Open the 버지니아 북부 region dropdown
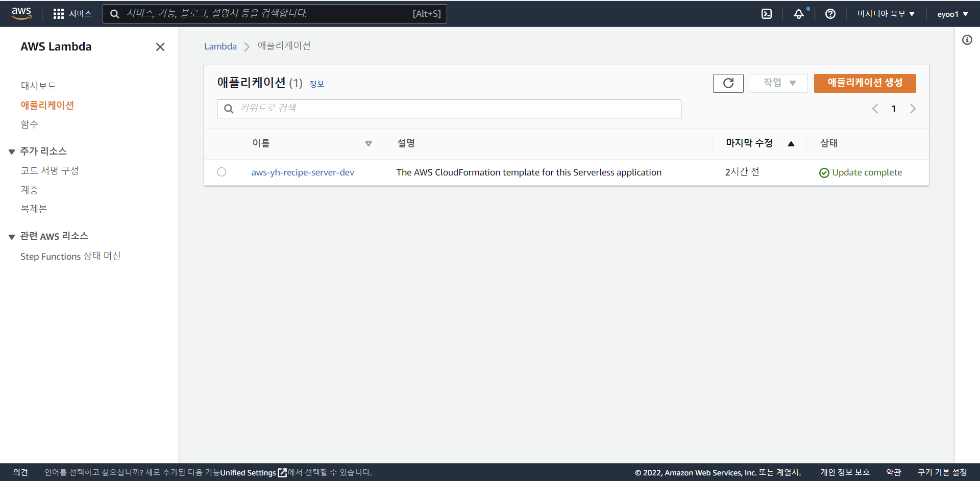Screen dimensions: 980x481 click(x=886, y=14)
